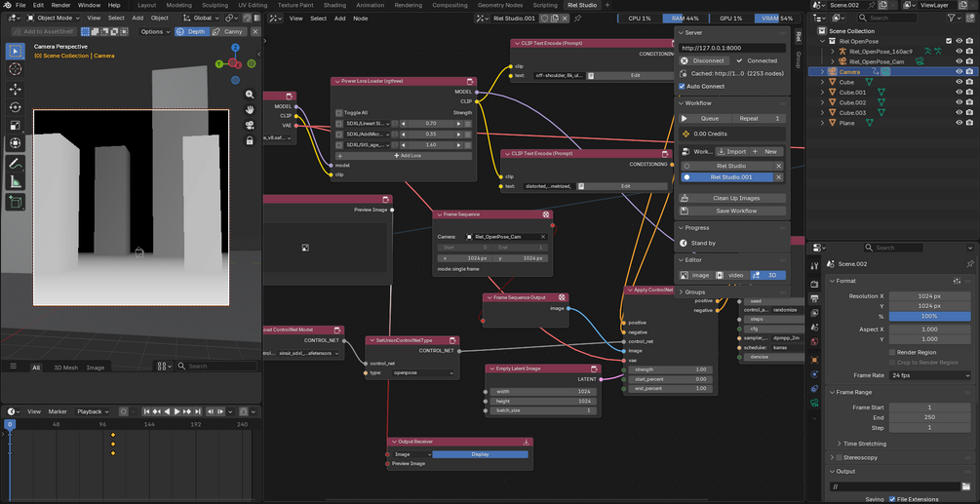
Task: Toggle File Extensions checkbox
Action: click(x=892, y=499)
